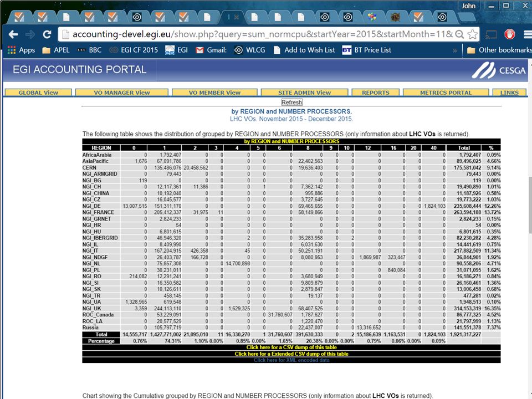Screen dimensions: 532x399
Task: Open the EGI bookmark next to Gmail
Action: [176, 50]
